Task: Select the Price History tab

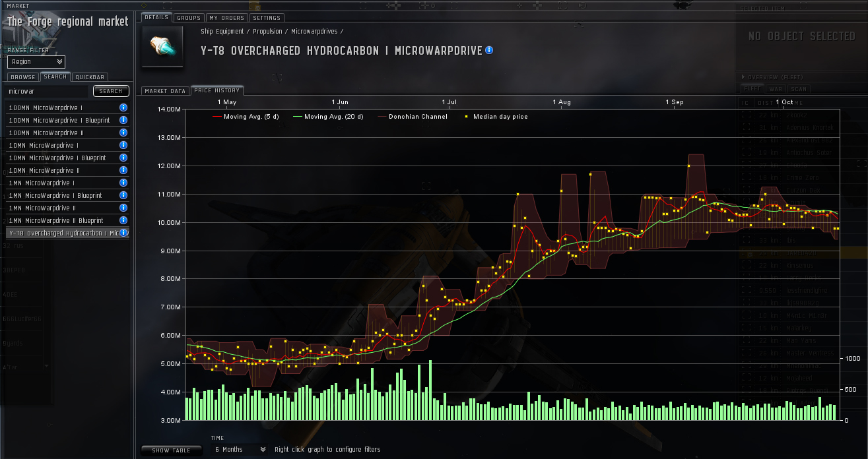Action: (217, 90)
